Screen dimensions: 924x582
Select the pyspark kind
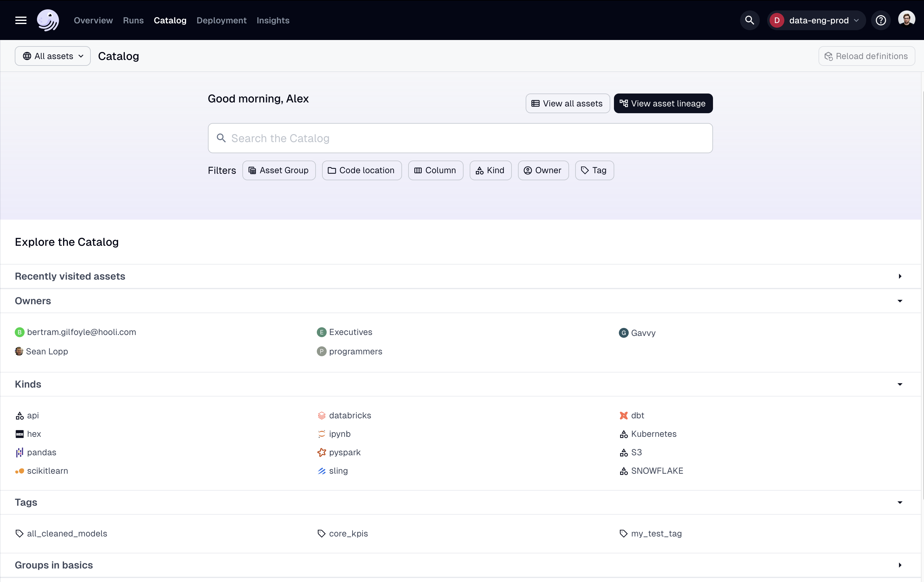[x=344, y=452]
